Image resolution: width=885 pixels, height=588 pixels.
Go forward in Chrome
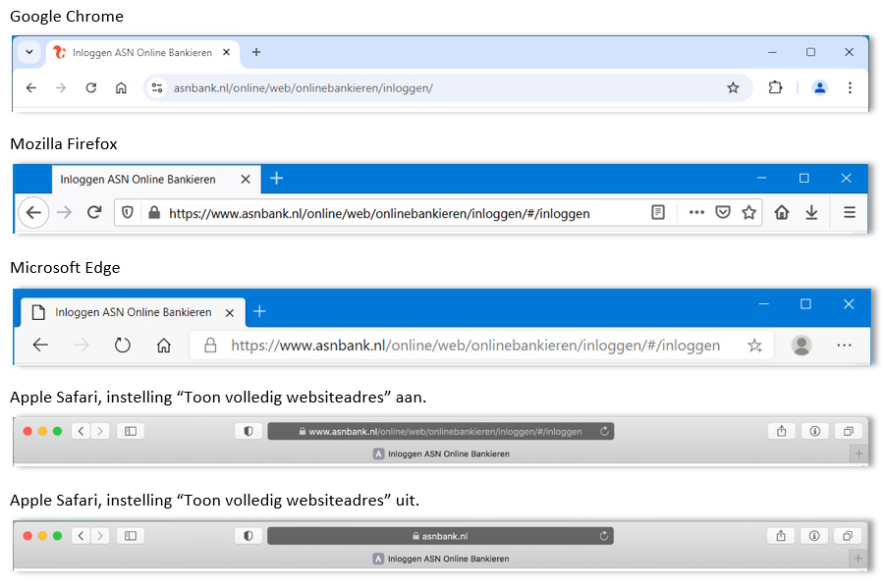pyautogui.click(x=61, y=87)
